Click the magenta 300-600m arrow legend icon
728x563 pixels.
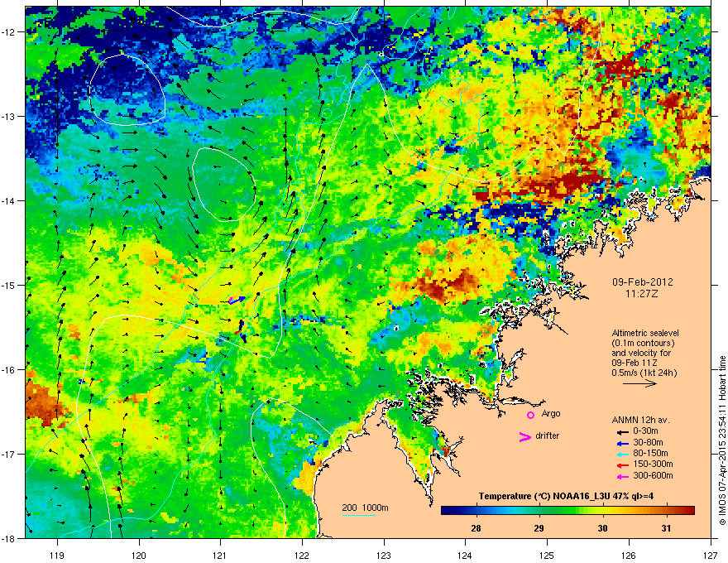(622, 476)
